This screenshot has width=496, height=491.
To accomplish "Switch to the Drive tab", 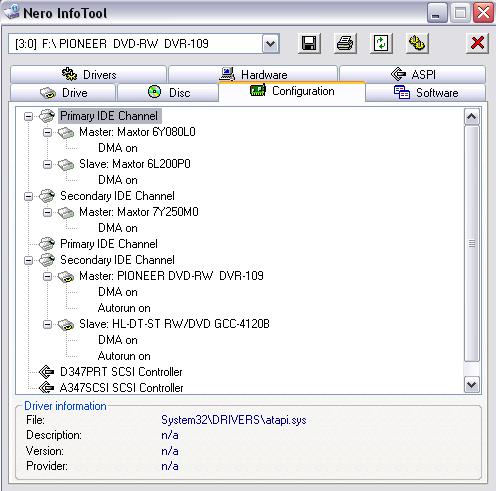I will click(63, 93).
